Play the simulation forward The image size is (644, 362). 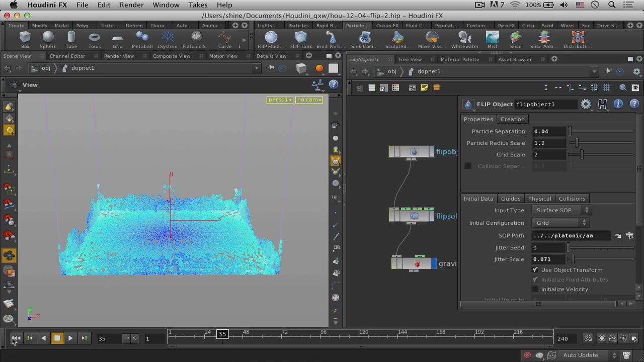click(x=70, y=338)
